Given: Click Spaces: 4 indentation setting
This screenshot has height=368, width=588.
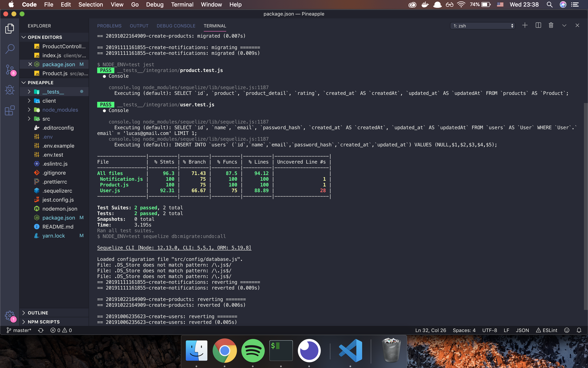Looking at the screenshot, I should click(464, 330).
